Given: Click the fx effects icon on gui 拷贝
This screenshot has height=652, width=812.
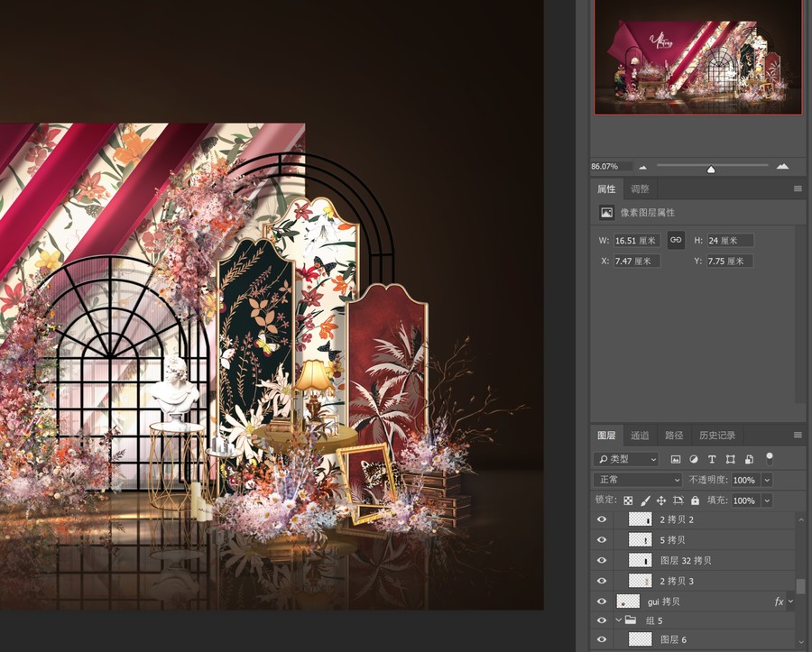Looking at the screenshot, I should (x=779, y=601).
